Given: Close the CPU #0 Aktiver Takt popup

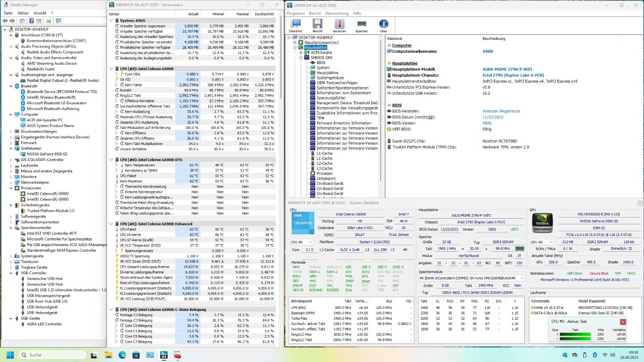Looking at the screenshot, I should tap(623, 321).
